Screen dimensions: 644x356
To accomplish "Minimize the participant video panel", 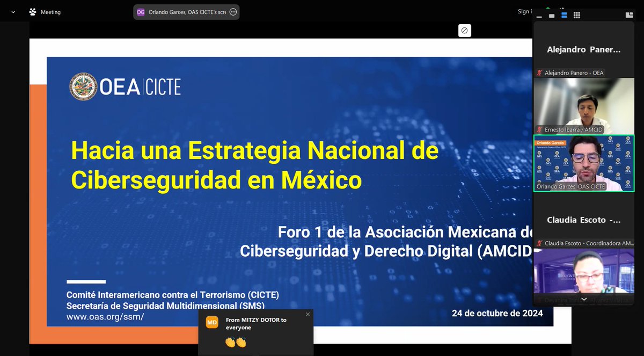I will click(539, 16).
